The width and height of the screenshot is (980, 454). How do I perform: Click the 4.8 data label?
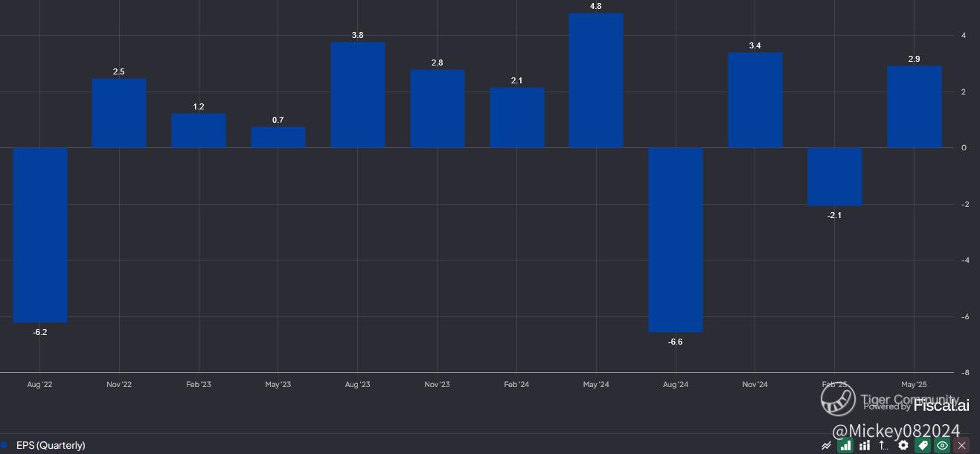pos(595,6)
